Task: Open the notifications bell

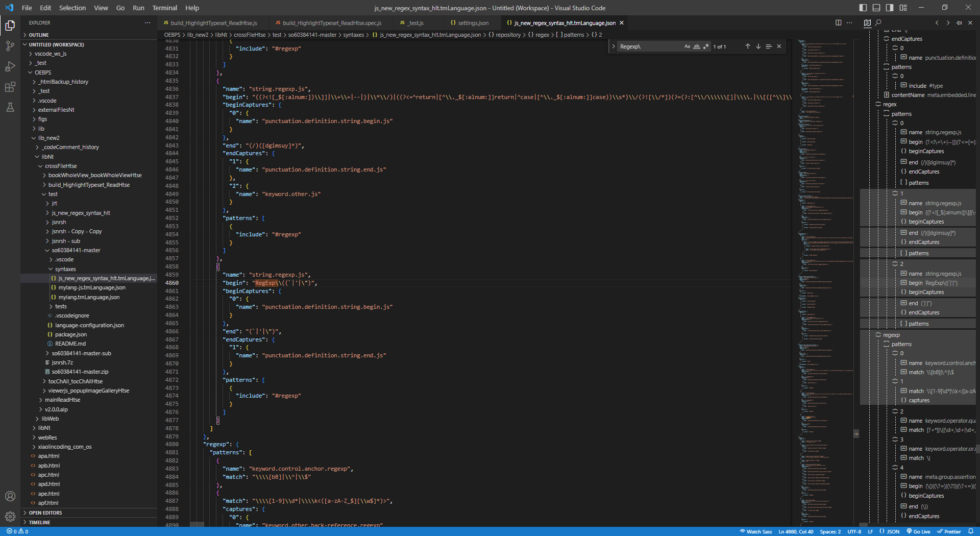Action: point(972,531)
